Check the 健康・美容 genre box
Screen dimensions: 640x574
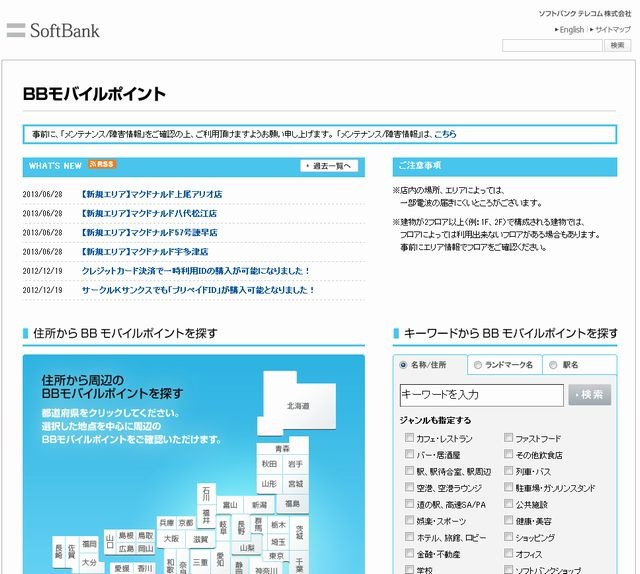508,520
